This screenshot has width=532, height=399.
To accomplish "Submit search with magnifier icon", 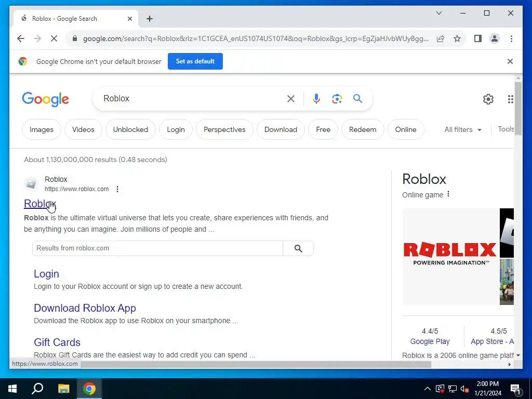I will (357, 99).
